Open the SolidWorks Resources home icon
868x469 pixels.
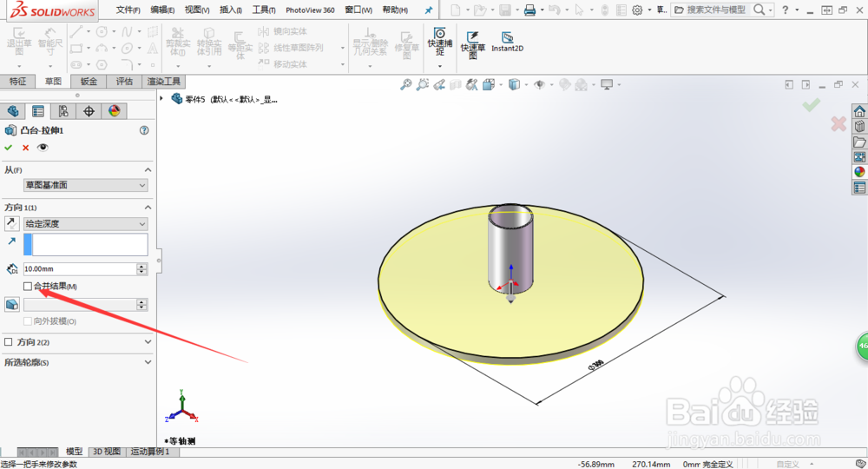(x=859, y=111)
